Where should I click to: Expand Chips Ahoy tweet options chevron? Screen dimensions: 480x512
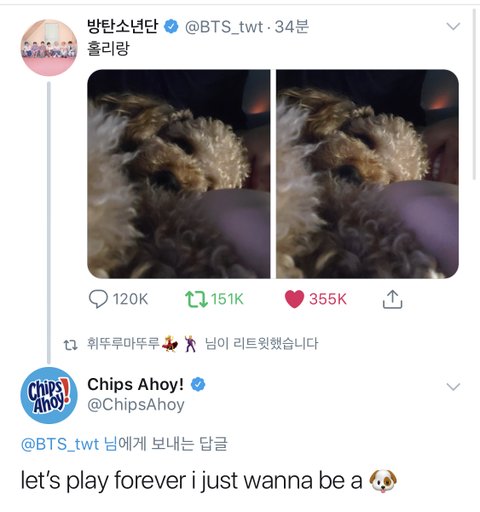[x=453, y=387]
